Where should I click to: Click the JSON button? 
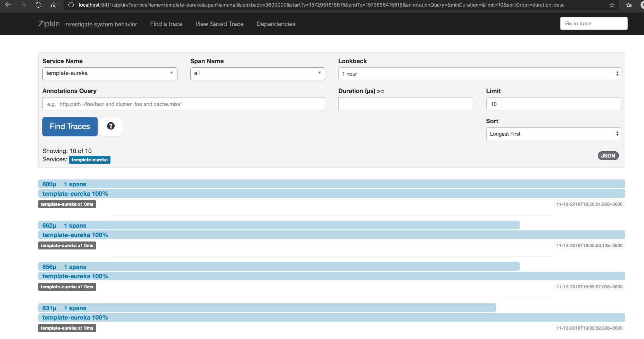click(608, 155)
